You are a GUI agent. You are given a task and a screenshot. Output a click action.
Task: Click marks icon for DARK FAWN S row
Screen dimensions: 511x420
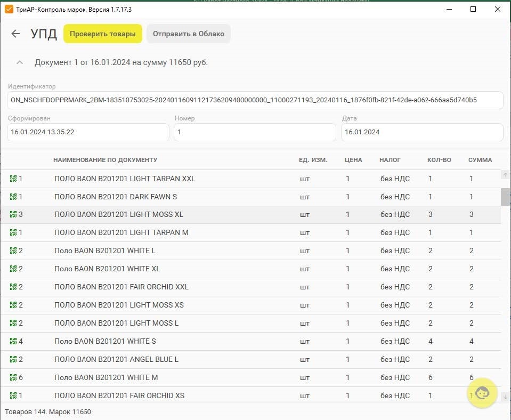(13, 197)
